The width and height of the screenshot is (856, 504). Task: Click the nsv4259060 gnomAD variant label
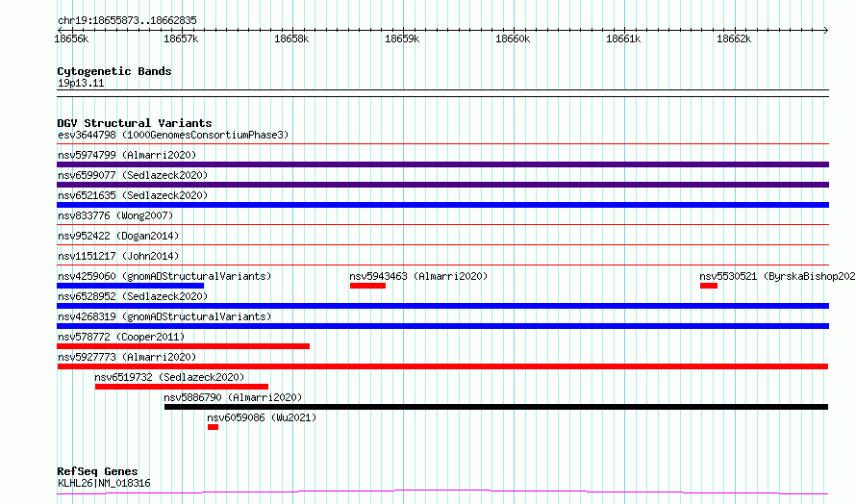coord(164,276)
